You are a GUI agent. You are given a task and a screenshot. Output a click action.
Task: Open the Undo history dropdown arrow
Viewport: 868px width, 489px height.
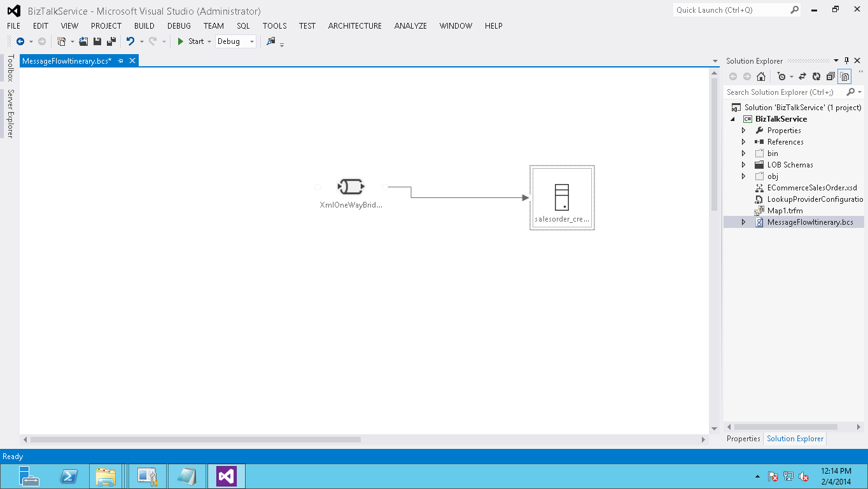point(141,41)
